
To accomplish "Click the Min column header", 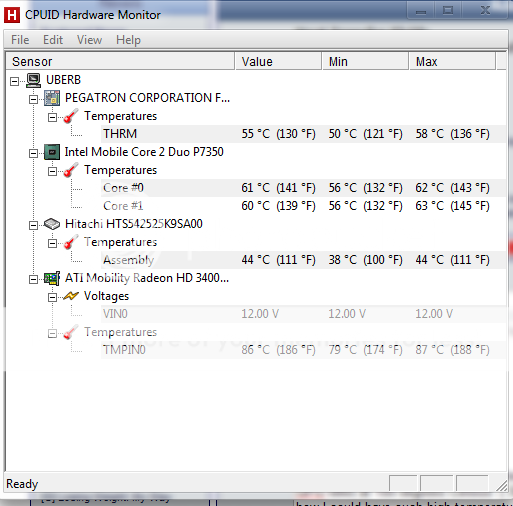I will (x=366, y=61).
